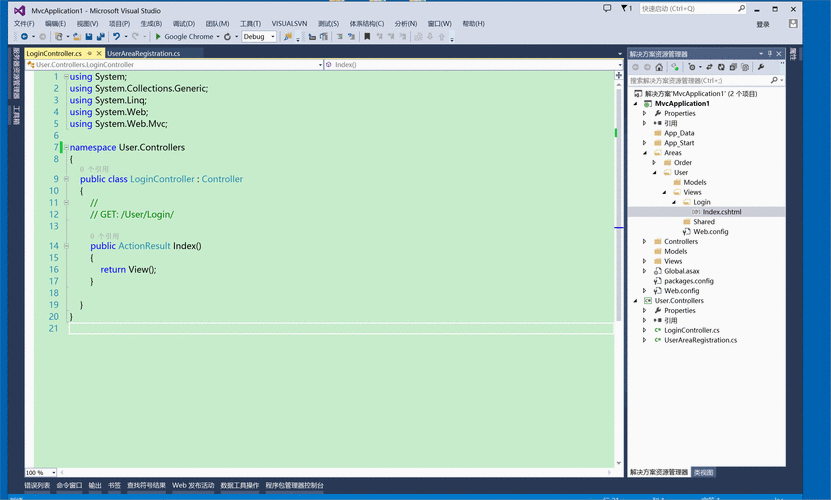The image size is (831, 500).
Task: Click the Quick Launch search box
Action: tap(688, 8)
